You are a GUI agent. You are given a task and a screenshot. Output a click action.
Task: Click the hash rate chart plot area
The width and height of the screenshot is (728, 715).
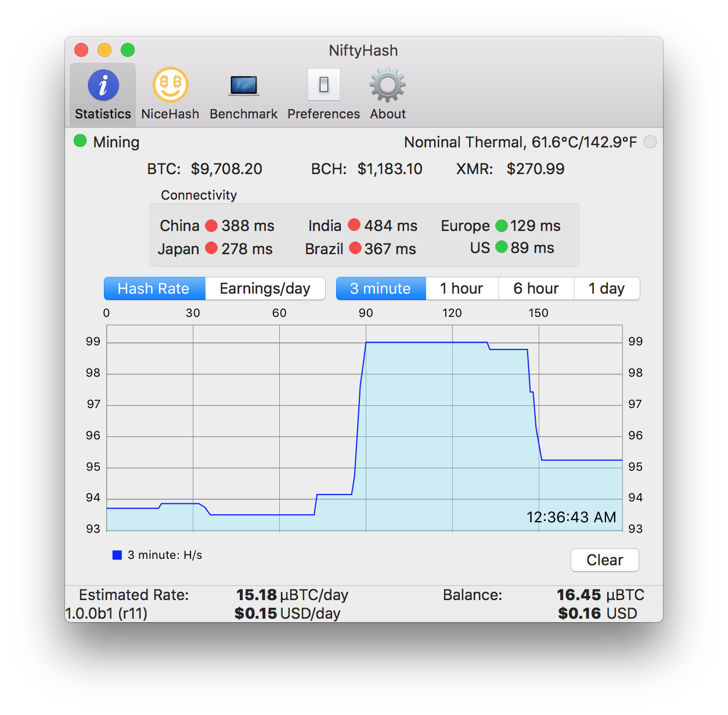[x=365, y=428]
